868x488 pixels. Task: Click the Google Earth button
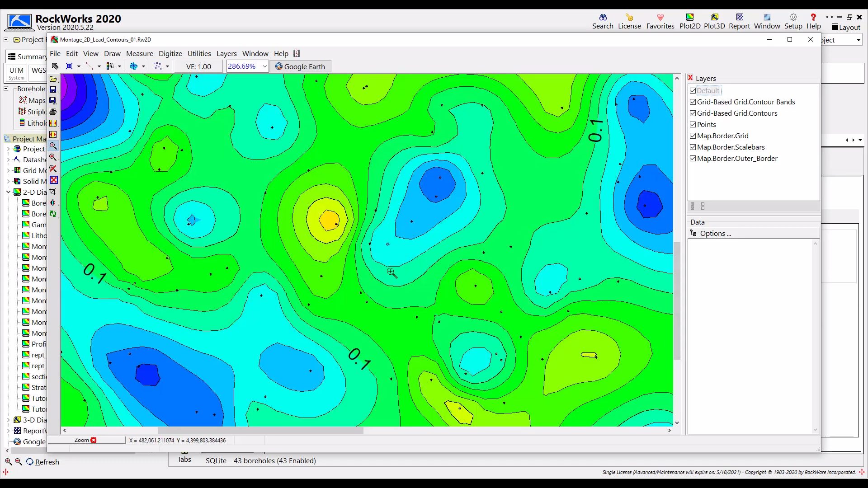[300, 66]
